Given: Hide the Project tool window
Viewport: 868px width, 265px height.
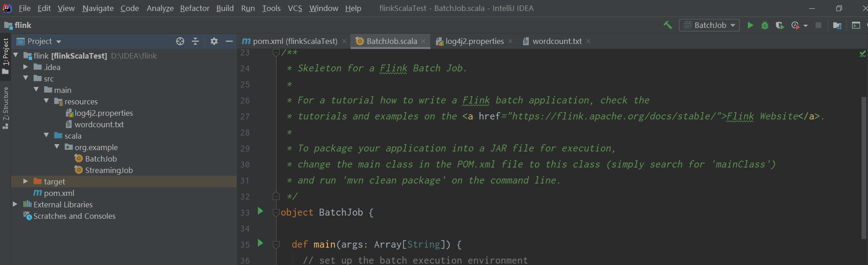Looking at the screenshot, I should click(x=229, y=41).
